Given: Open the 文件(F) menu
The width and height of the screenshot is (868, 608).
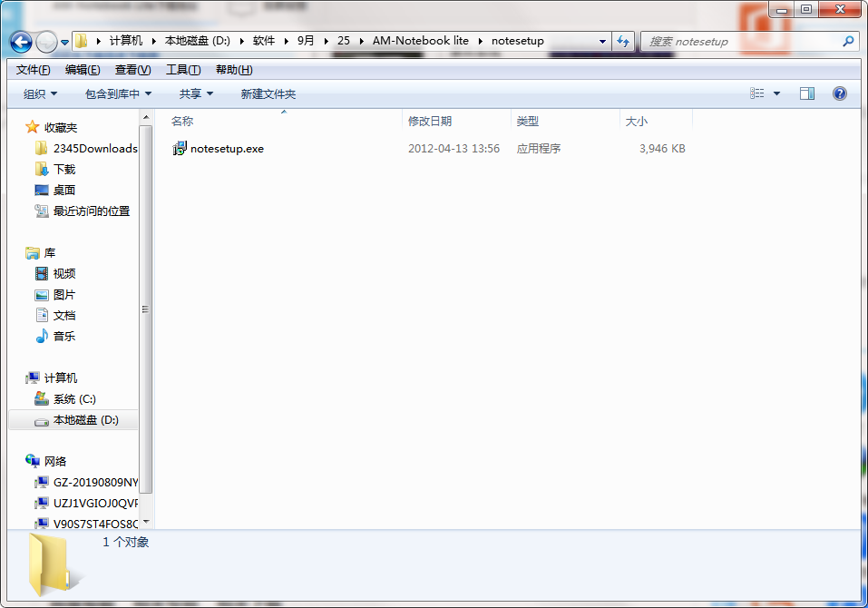Looking at the screenshot, I should 33,70.
